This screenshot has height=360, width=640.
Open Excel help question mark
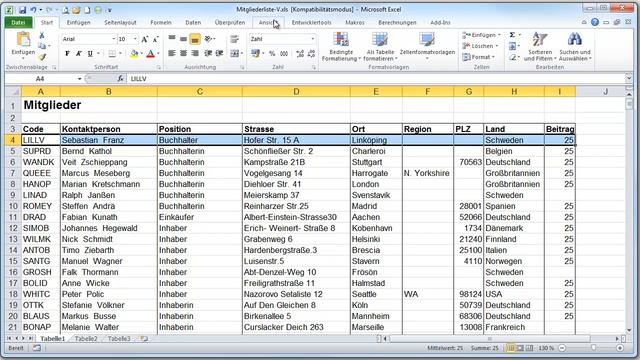pos(595,22)
